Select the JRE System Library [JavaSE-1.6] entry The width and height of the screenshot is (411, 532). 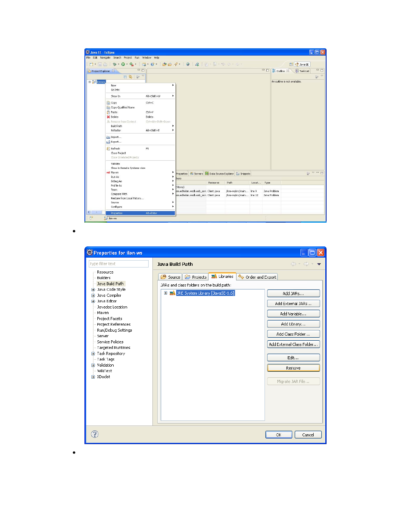click(x=205, y=293)
